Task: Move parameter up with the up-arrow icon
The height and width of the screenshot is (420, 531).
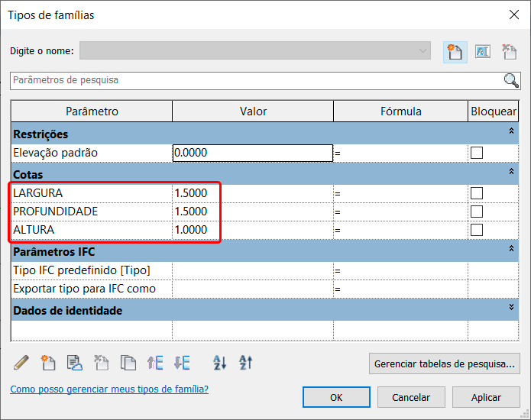Action: [155, 363]
